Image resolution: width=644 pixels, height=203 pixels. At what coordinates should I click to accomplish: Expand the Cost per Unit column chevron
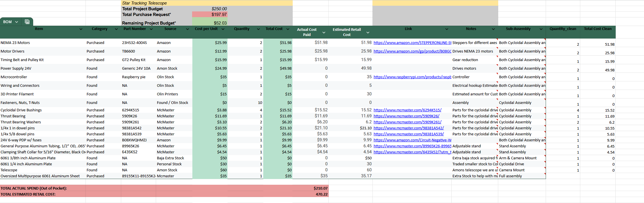223,29
